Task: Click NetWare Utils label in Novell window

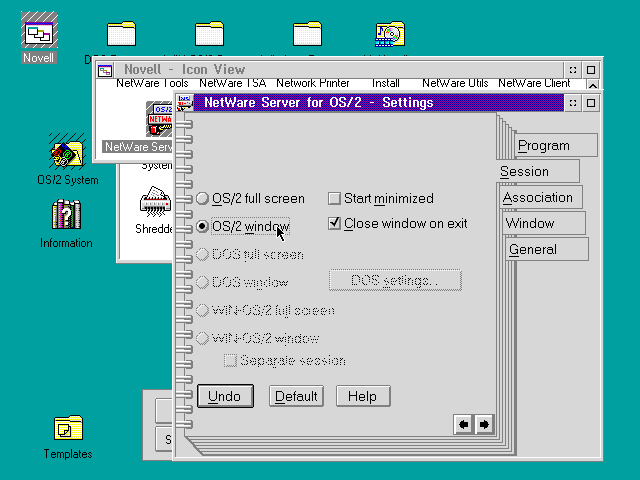Action: point(455,83)
